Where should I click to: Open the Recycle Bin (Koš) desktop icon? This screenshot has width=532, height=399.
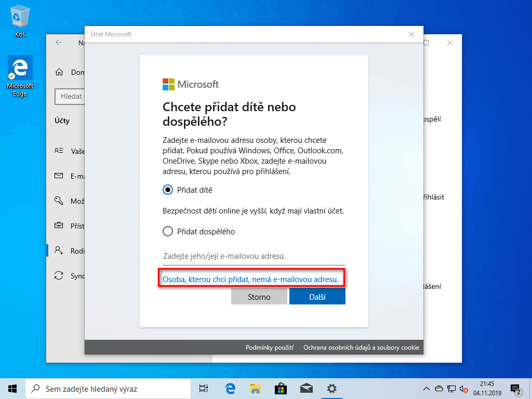[20, 21]
